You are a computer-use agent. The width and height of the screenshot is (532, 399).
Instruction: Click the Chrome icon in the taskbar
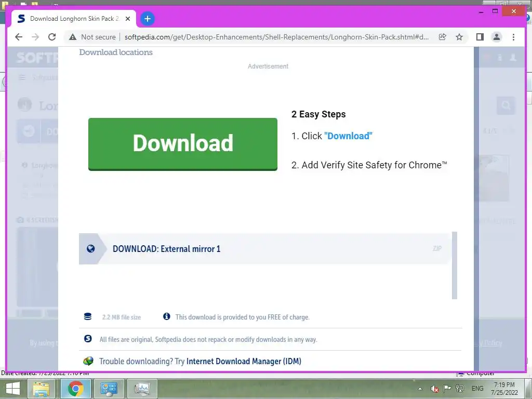tap(75, 389)
